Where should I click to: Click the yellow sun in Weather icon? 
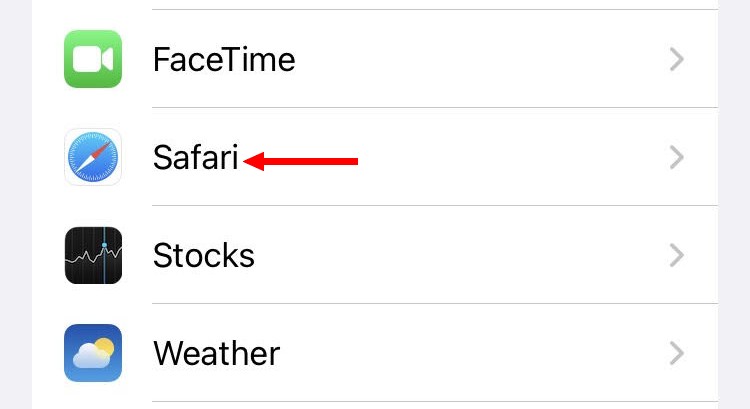[105, 347]
